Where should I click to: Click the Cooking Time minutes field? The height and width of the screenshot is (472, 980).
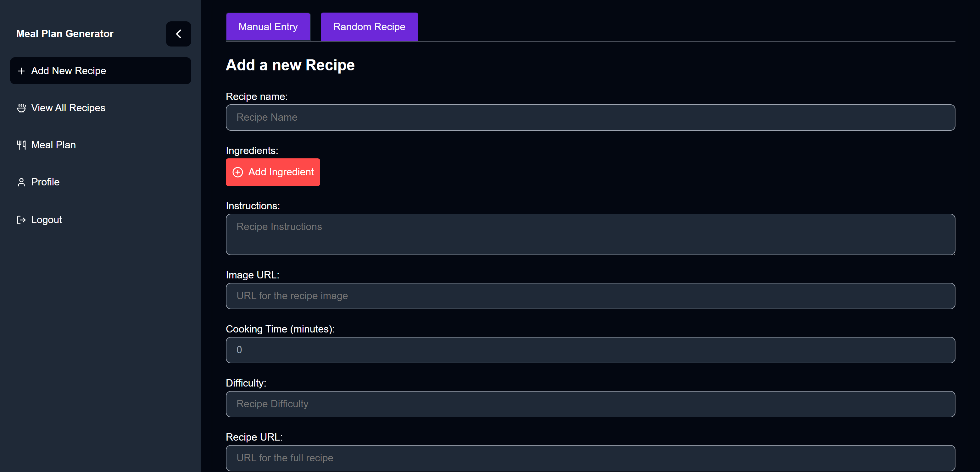pos(590,350)
